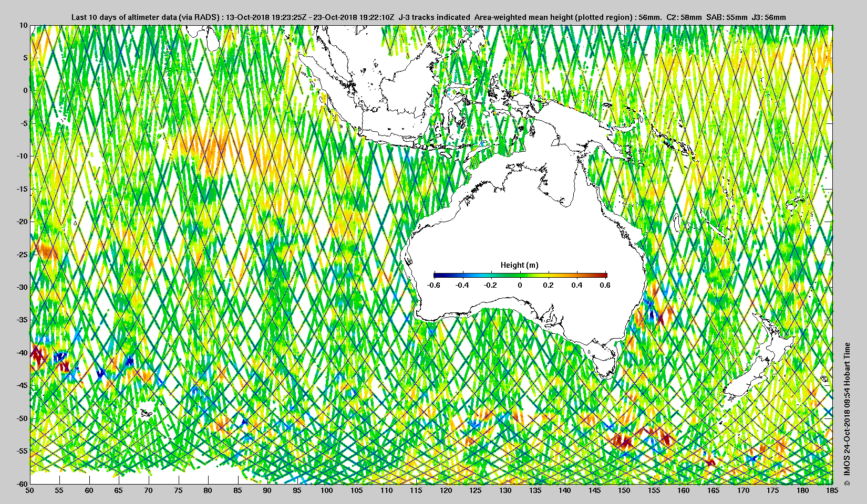Click longitude label 160 on bottom axis

pyautogui.click(x=684, y=491)
